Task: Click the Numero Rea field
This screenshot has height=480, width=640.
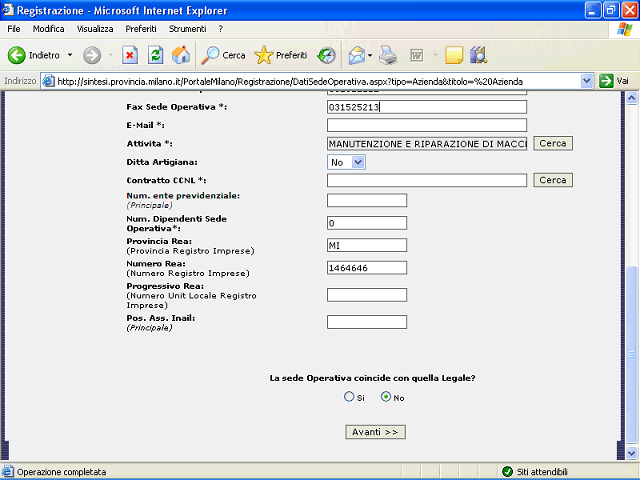Action: (367, 268)
